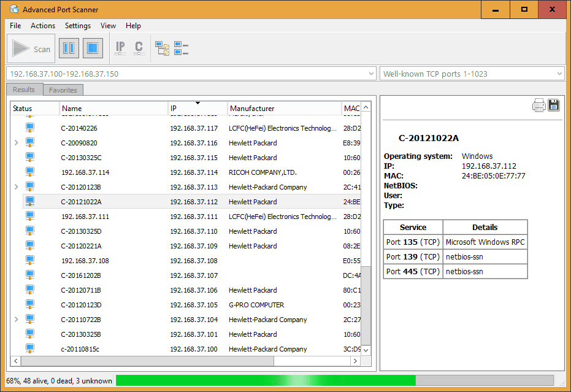
Task: Click computer icon for C-20140226
Action: (x=30, y=128)
